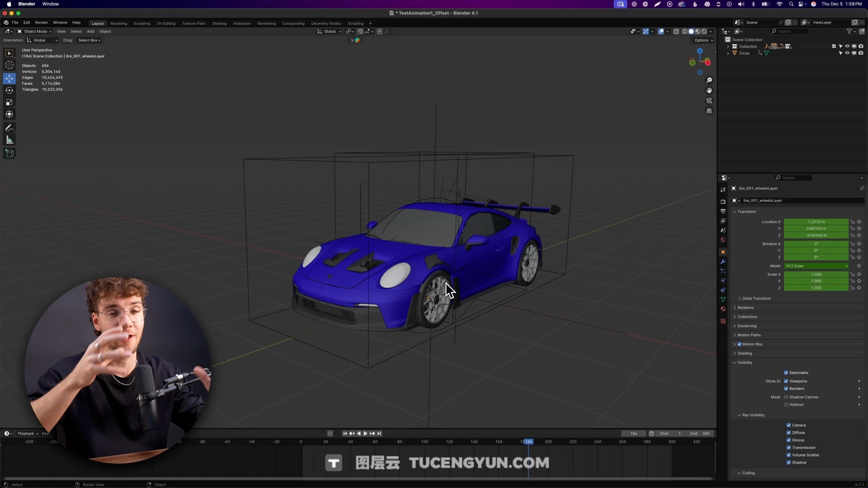Viewport: 868px width, 488px height.
Task: Open the Particles properties tab
Action: [x=723, y=271]
